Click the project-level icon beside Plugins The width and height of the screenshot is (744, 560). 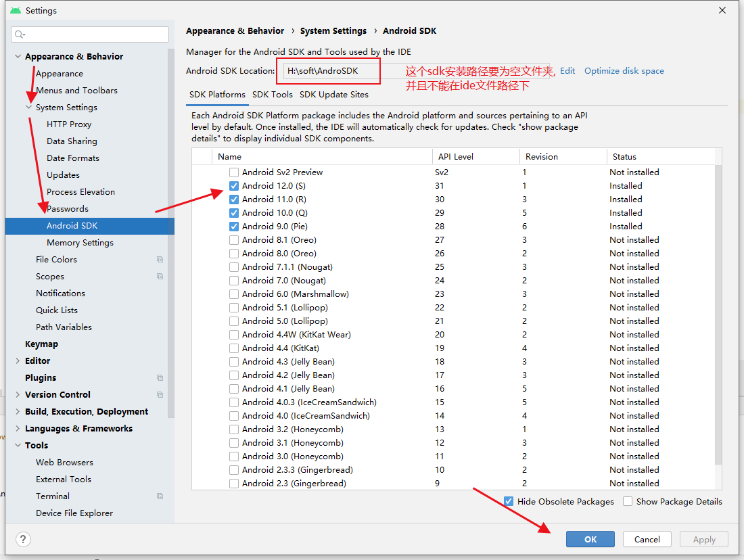coord(160,378)
